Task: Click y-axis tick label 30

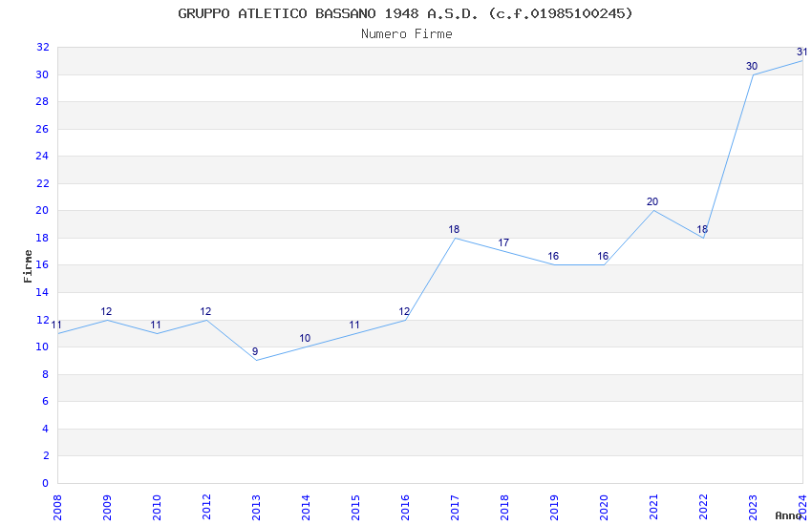Action: coord(42,74)
